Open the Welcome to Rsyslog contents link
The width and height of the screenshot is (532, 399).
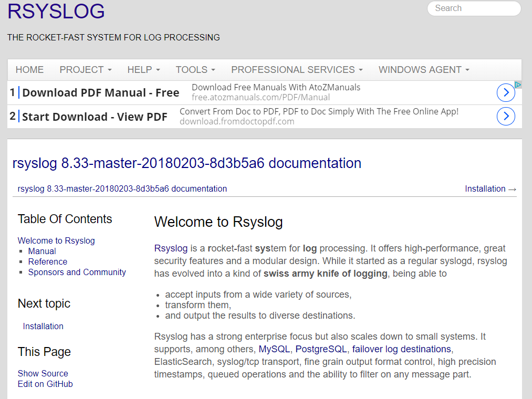(56, 240)
